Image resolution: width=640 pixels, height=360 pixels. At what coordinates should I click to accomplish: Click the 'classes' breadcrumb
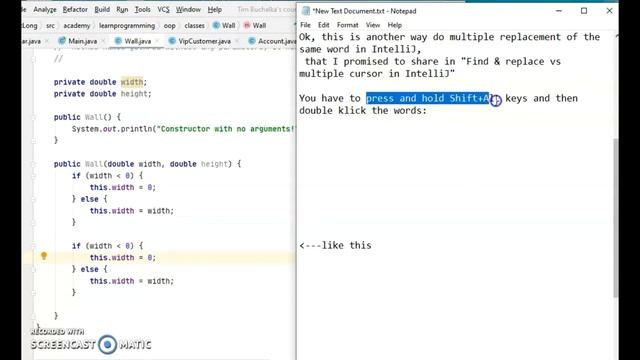(x=194, y=26)
